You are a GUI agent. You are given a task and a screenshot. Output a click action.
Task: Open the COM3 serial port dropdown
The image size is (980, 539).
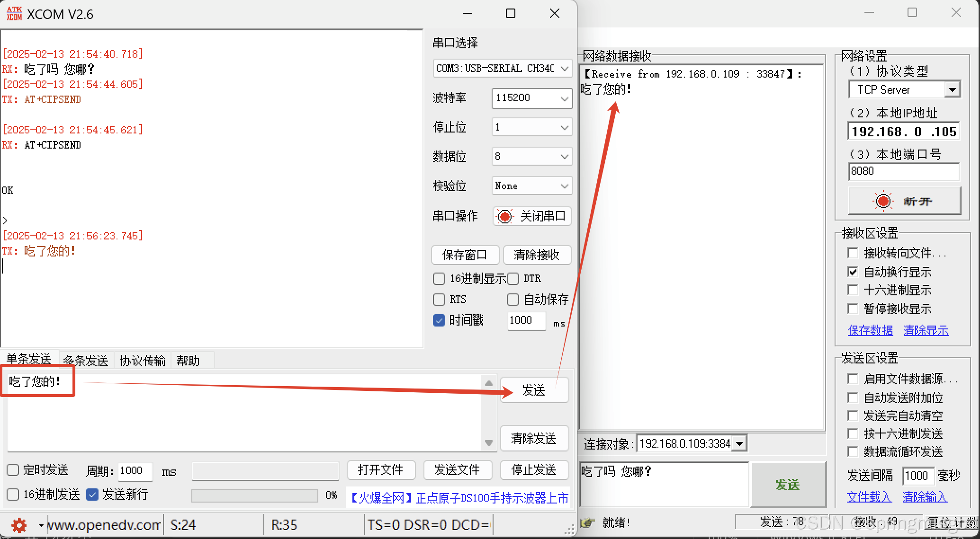pos(564,69)
